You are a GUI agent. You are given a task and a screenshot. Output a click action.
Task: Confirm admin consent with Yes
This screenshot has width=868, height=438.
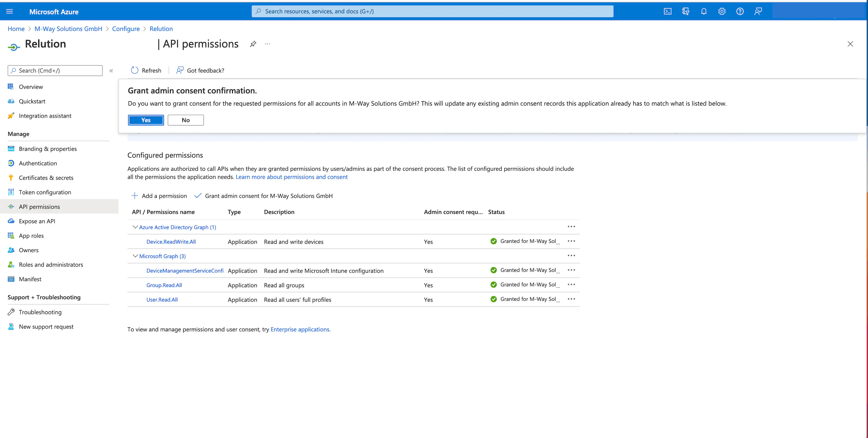click(x=146, y=120)
